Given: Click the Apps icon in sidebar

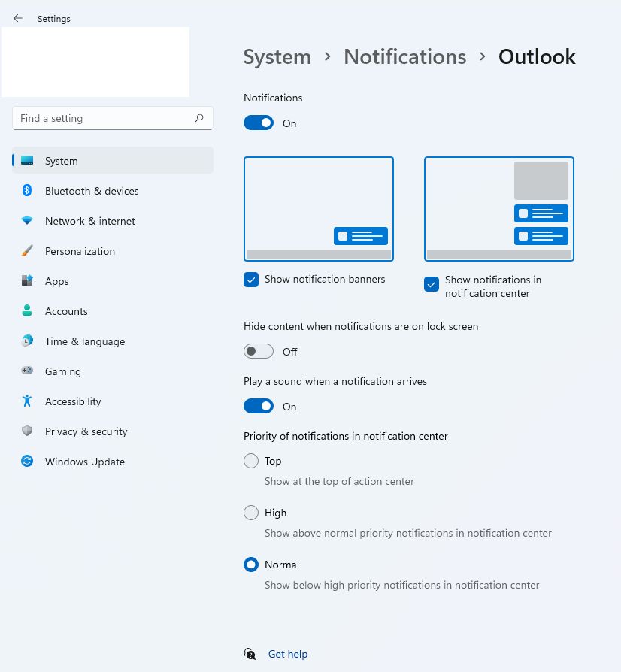Looking at the screenshot, I should 27,280.
